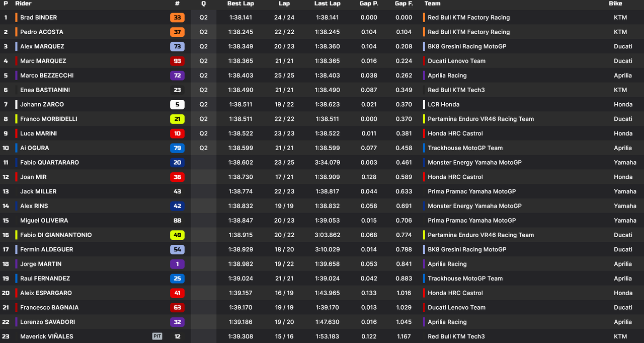This screenshot has width=644, height=343.
Task: Click Raul FERNANDEZ's number 25 badge
Action: pyautogui.click(x=177, y=279)
